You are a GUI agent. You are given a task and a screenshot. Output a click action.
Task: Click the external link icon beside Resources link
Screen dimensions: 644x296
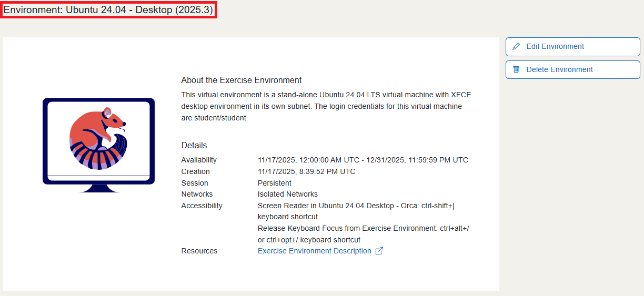click(x=379, y=251)
